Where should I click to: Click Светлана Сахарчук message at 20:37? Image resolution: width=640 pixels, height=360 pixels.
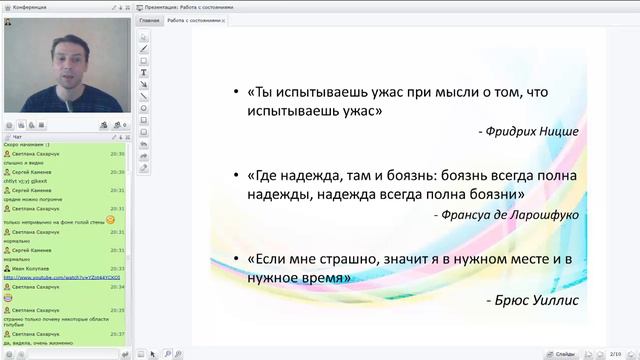[x=64, y=338]
